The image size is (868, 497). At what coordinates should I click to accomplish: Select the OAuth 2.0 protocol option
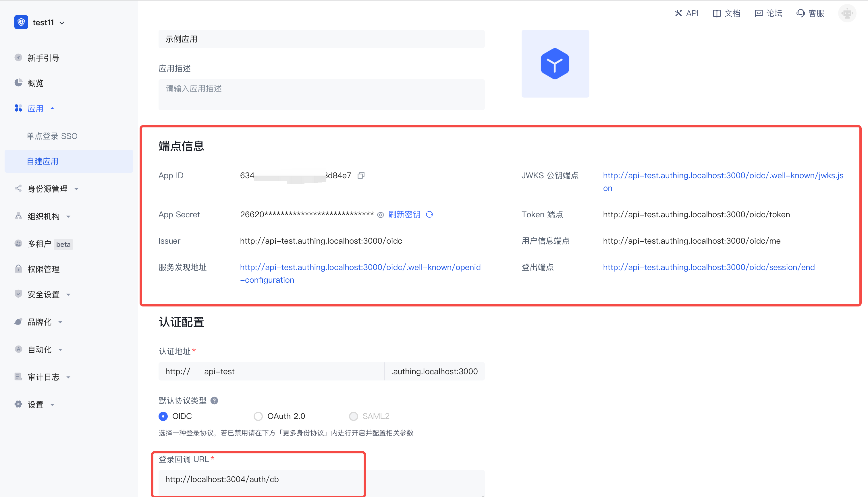tap(258, 416)
